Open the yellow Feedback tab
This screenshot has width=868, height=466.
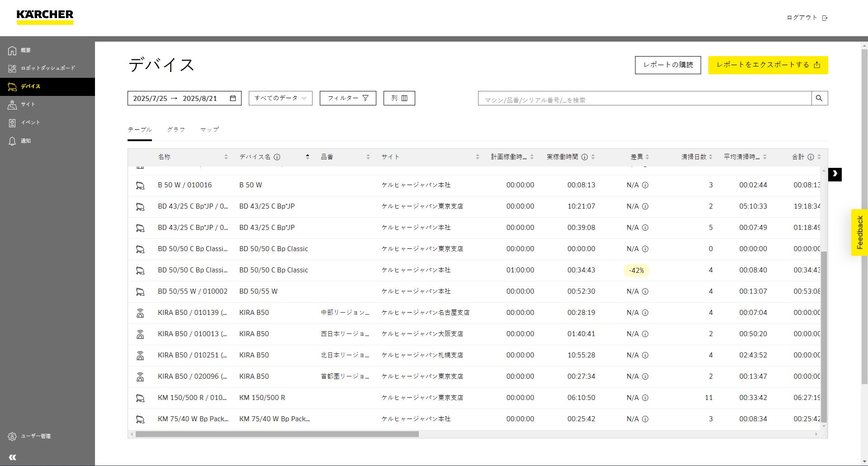point(859,233)
